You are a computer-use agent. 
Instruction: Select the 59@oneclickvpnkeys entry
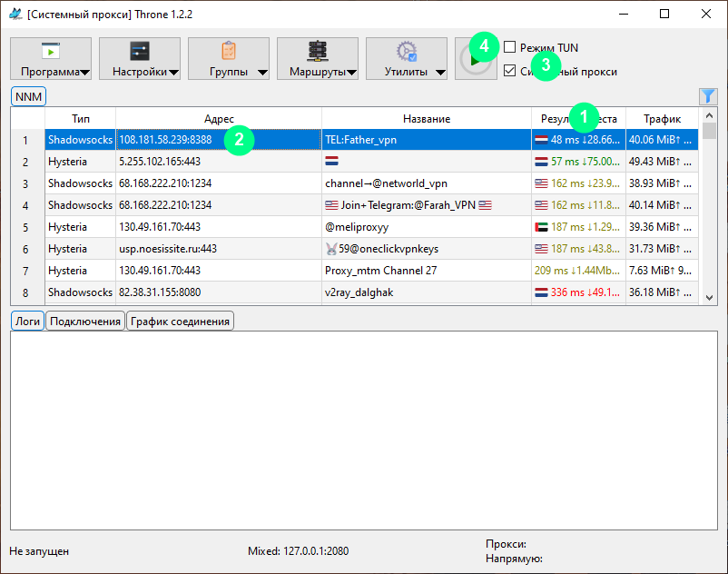coord(381,249)
